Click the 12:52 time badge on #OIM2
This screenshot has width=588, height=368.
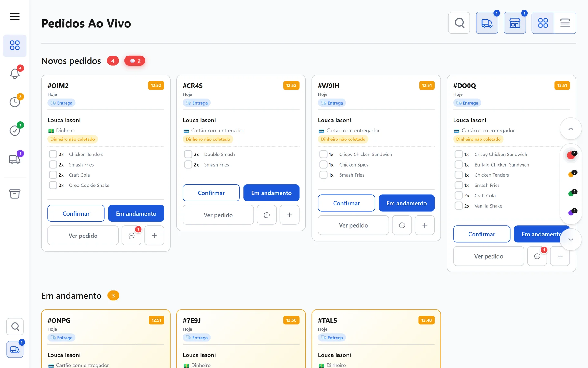pos(156,86)
